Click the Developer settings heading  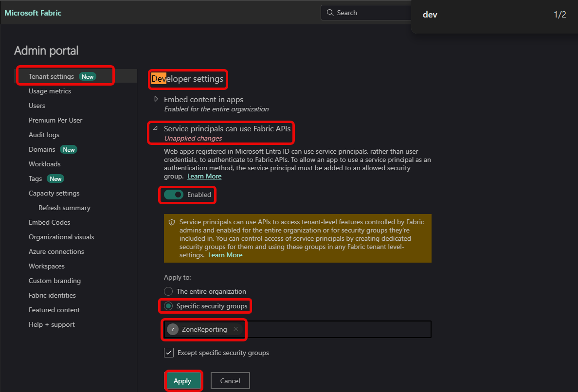pos(187,79)
